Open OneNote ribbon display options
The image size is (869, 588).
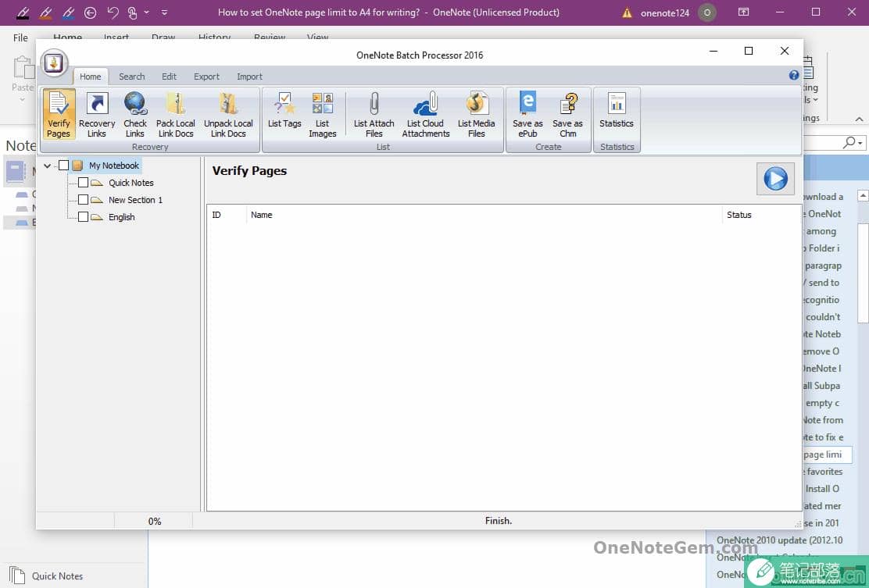pyautogui.click(x=744, y=12)
